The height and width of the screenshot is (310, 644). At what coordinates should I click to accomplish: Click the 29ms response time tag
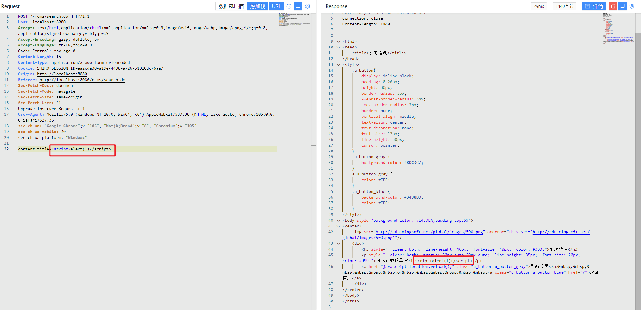click(x=539, y=6)
